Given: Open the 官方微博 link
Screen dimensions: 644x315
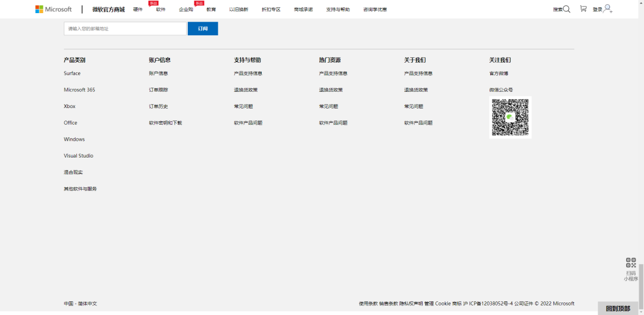Looking at the screenshot, I should [x=499, y=73].
